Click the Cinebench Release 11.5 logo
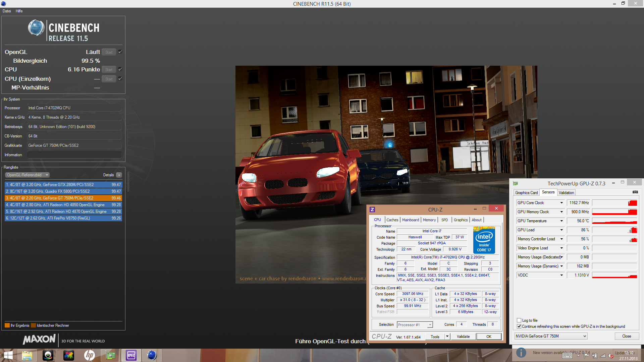Screen dimensions: 644x362 [64, 30]
